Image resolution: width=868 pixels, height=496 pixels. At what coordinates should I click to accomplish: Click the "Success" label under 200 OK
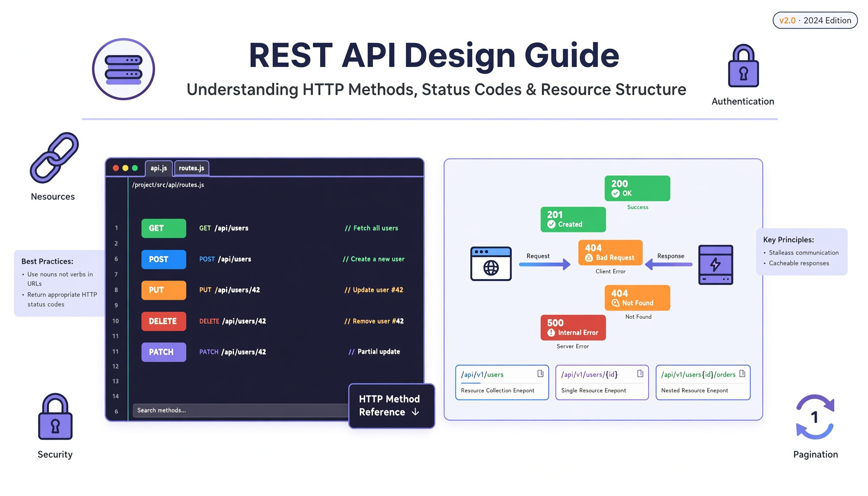click(637, 207)
